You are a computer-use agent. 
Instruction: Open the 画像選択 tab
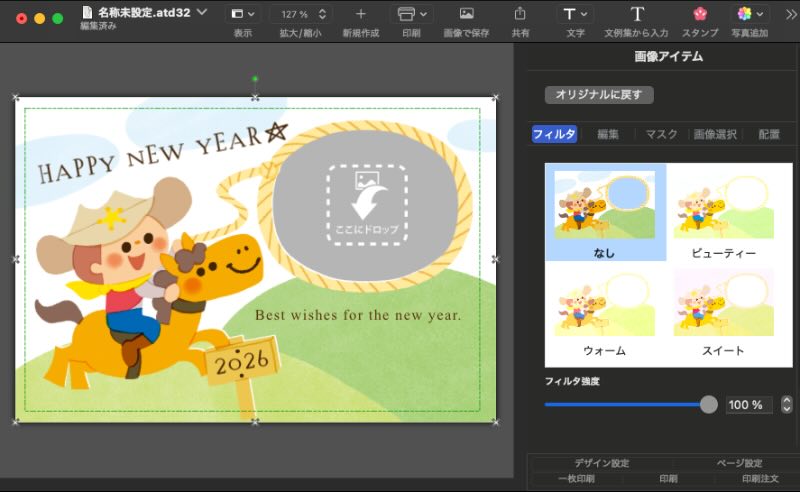pyautogui.click(x=715, y=134)
